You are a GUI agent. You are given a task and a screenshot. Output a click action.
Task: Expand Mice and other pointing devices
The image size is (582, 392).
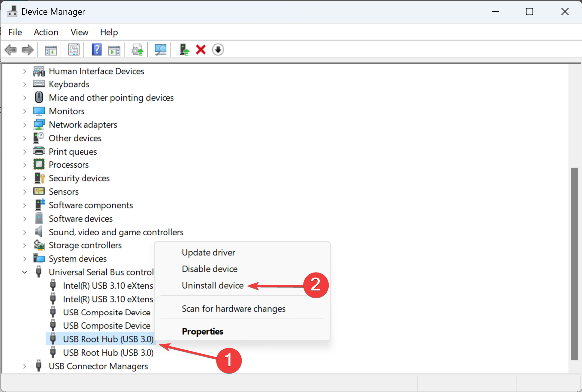(24, 98)
